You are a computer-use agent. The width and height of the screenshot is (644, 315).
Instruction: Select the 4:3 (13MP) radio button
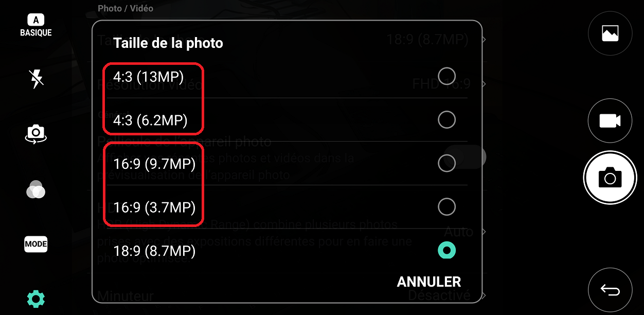(446, 76)
